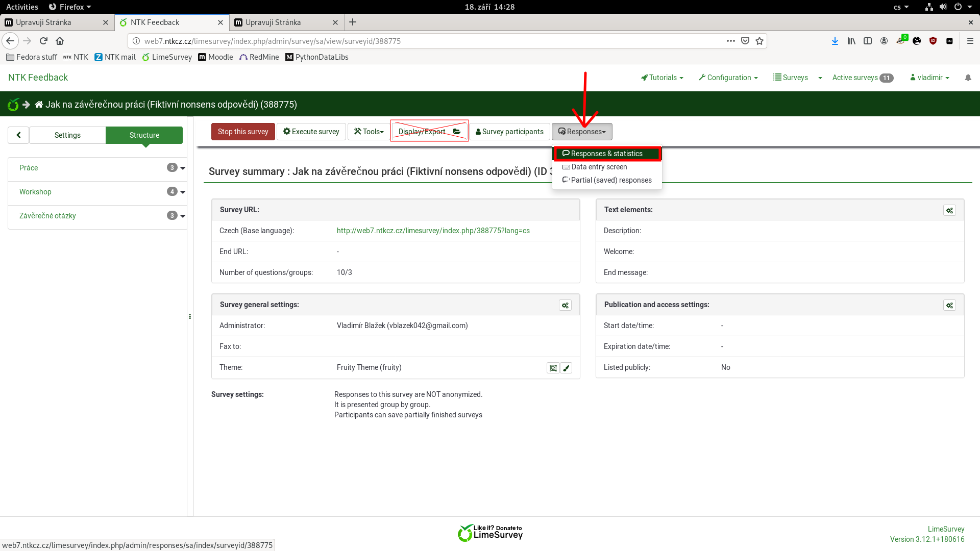980x551 pixels.
Task: Click the browser address bar
Action: point(429,41)
